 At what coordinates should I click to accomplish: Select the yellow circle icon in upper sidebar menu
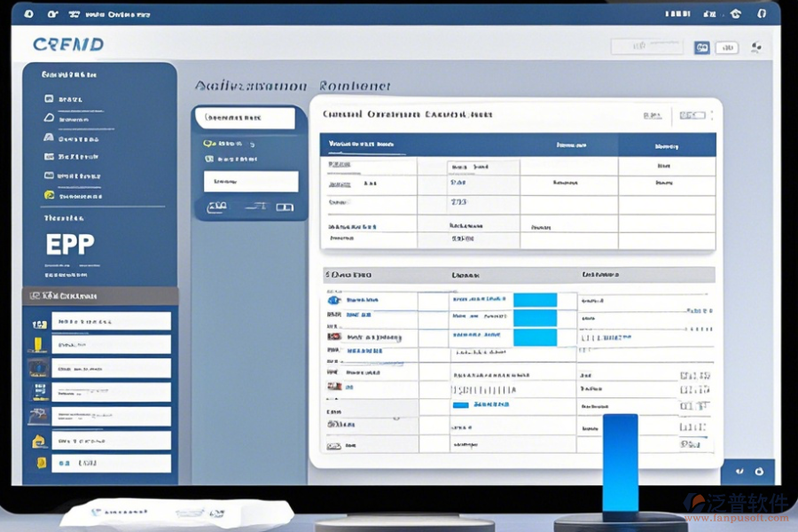point(49,195)
